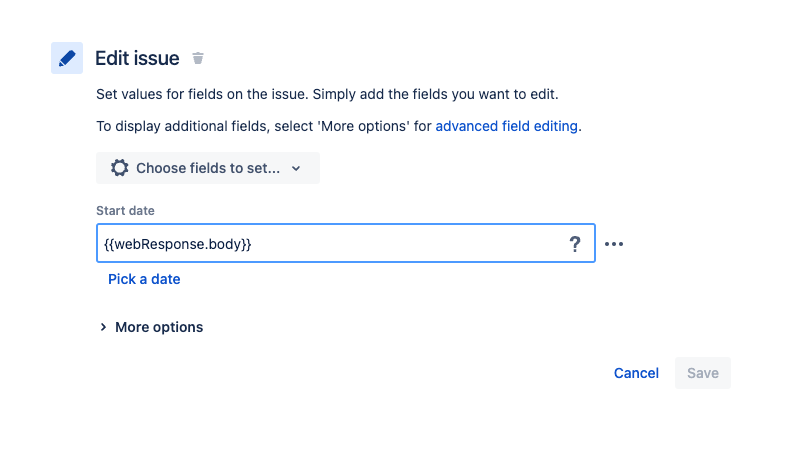Select the Edit issue heading
The image size is (794, 462).
coord(137,58)
